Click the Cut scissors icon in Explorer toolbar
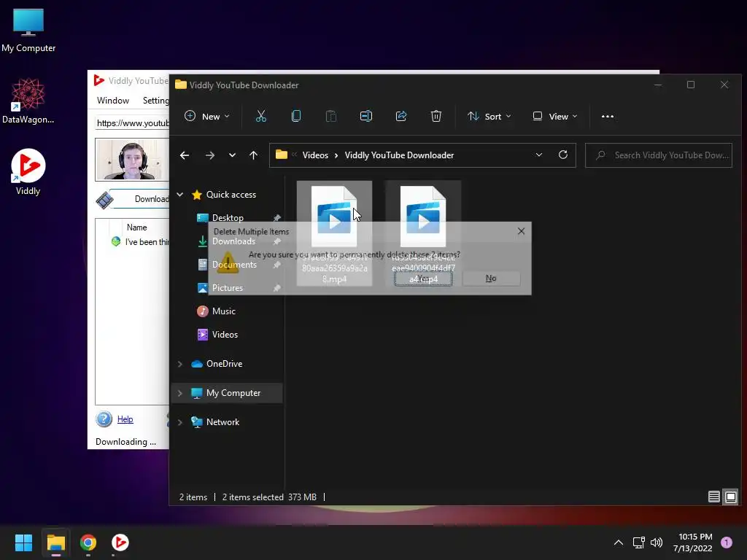 click(x=260, y=116)
